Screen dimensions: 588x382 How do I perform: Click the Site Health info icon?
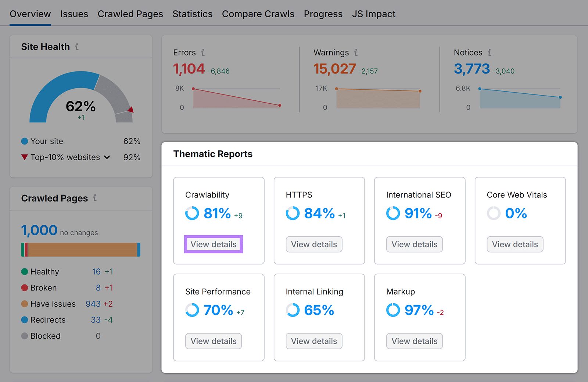[77, 47]
